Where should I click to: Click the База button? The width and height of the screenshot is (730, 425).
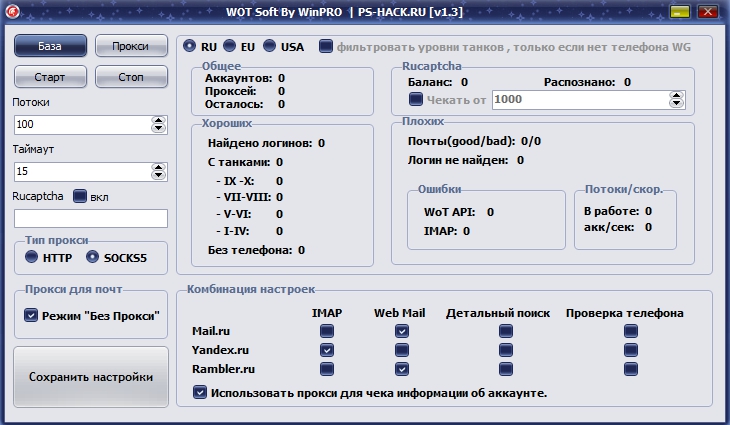coord(50,46)
